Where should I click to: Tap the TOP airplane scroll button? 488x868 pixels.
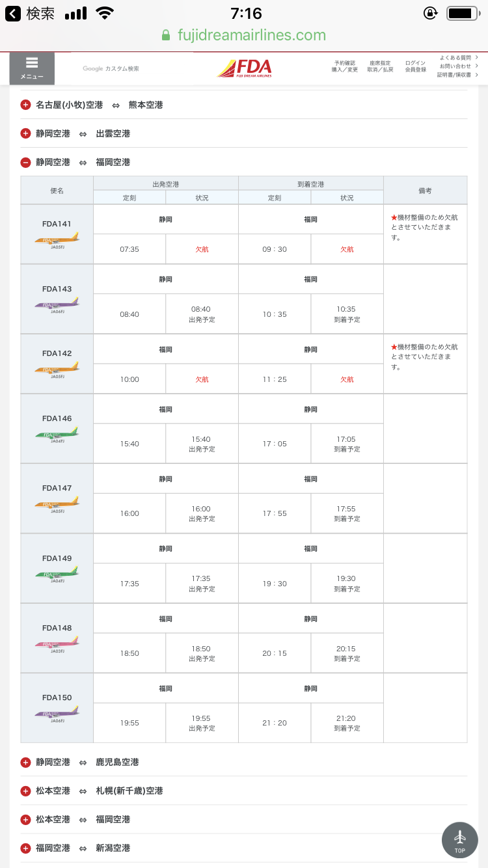click(x=460, y=840)
